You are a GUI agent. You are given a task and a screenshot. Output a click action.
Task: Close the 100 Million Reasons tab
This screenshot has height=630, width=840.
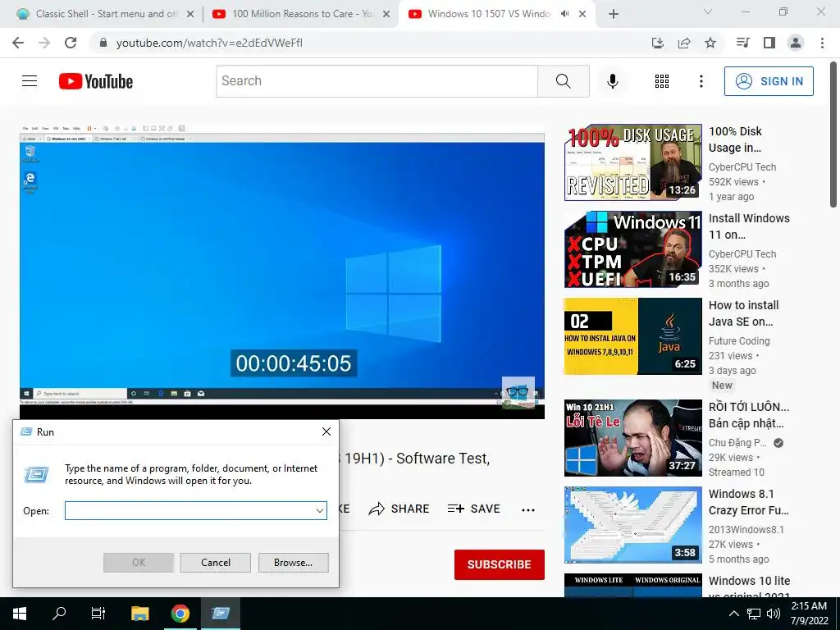click(386, 15)
